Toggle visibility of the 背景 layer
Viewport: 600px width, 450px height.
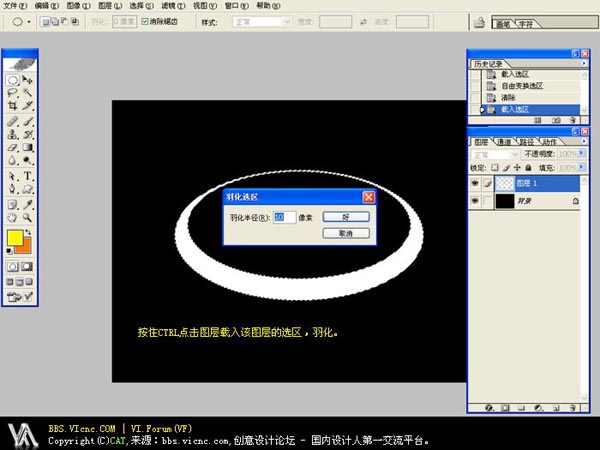point(475,201)
